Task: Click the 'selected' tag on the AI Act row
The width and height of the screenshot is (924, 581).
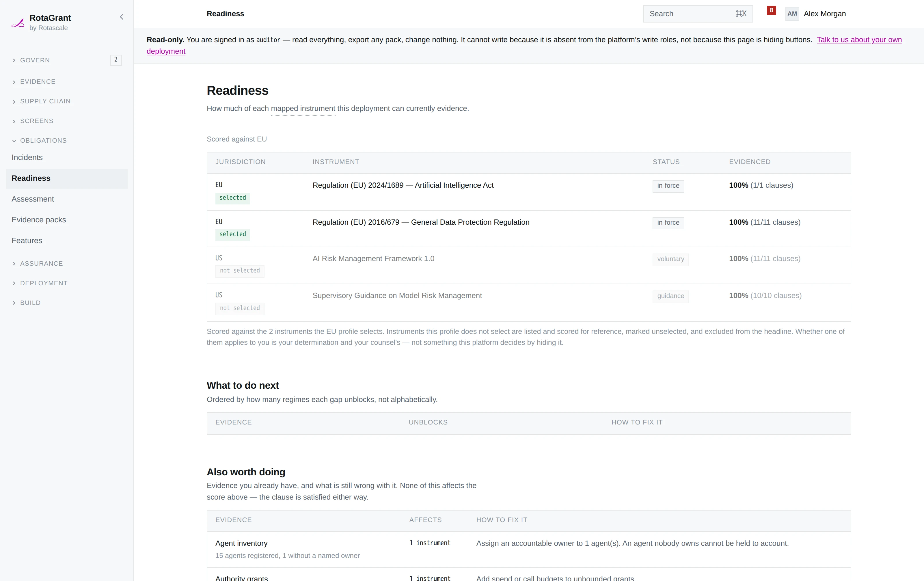Action: [232, 198]
